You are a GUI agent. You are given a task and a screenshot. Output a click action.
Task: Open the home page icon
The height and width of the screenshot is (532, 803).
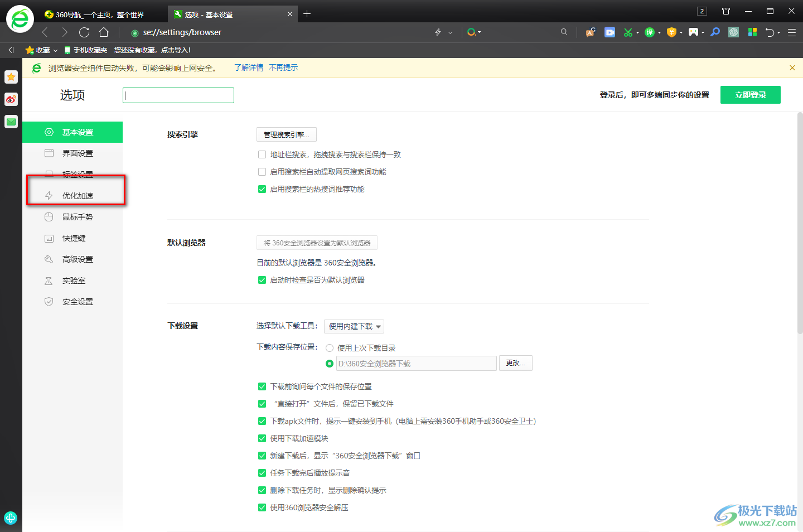(104, 32)
